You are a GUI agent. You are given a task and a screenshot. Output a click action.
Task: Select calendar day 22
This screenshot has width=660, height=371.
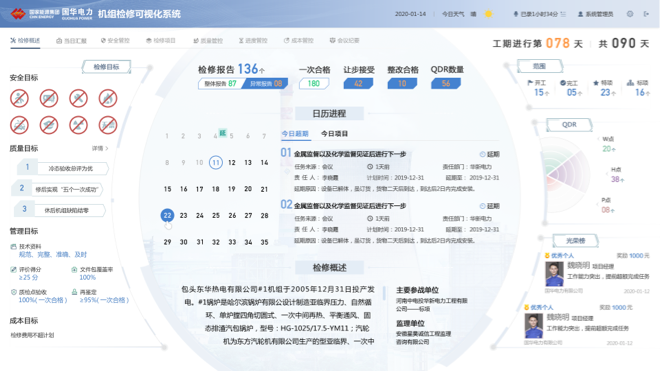click(x=167, y=215)
